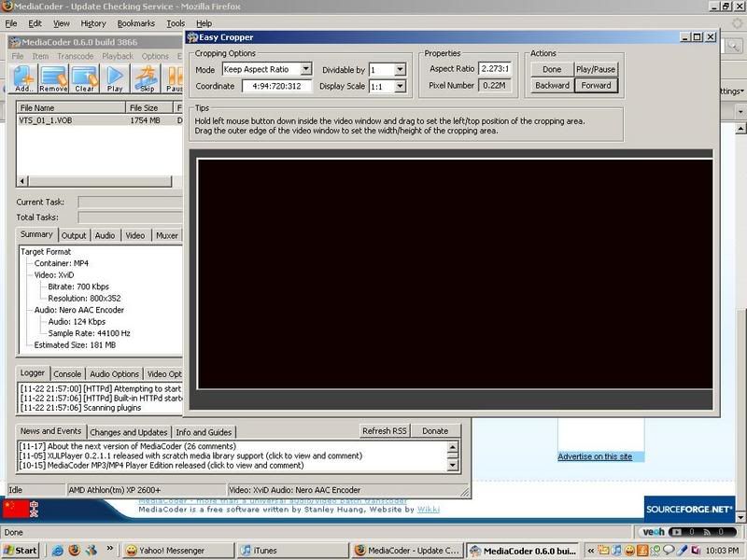
Task: Switch to the Output tab
Action: pos(74,235)
